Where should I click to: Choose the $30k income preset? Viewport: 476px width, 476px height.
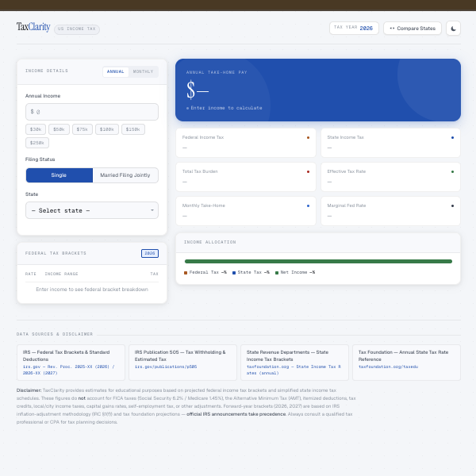(x=36, y=129)
